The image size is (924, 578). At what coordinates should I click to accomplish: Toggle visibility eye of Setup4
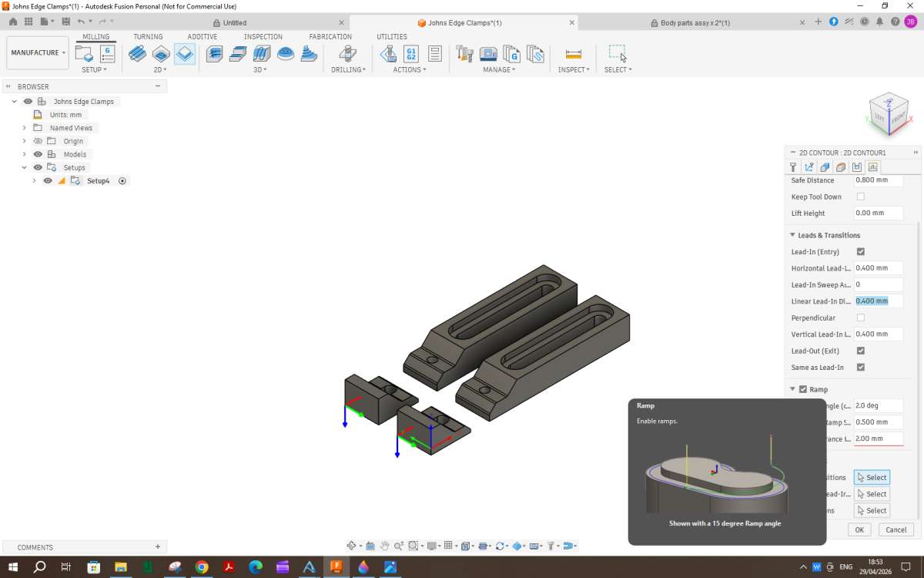pos(48,180)
